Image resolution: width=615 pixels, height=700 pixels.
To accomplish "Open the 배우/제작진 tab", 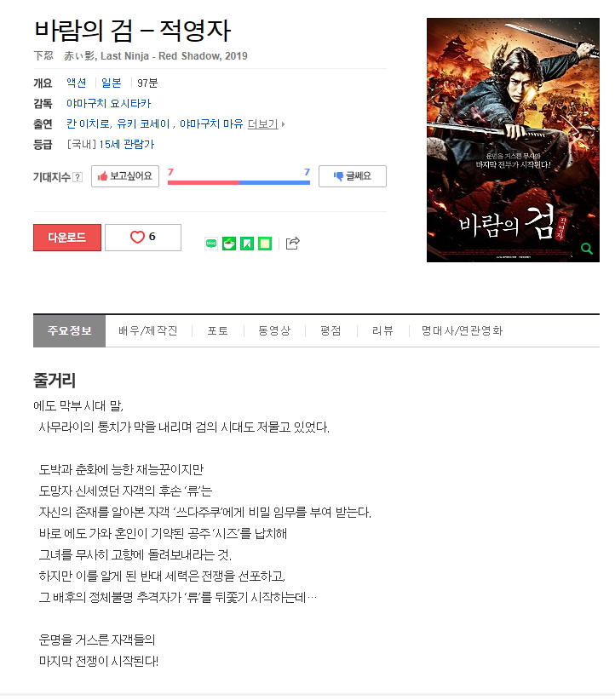I will point(148,330).
